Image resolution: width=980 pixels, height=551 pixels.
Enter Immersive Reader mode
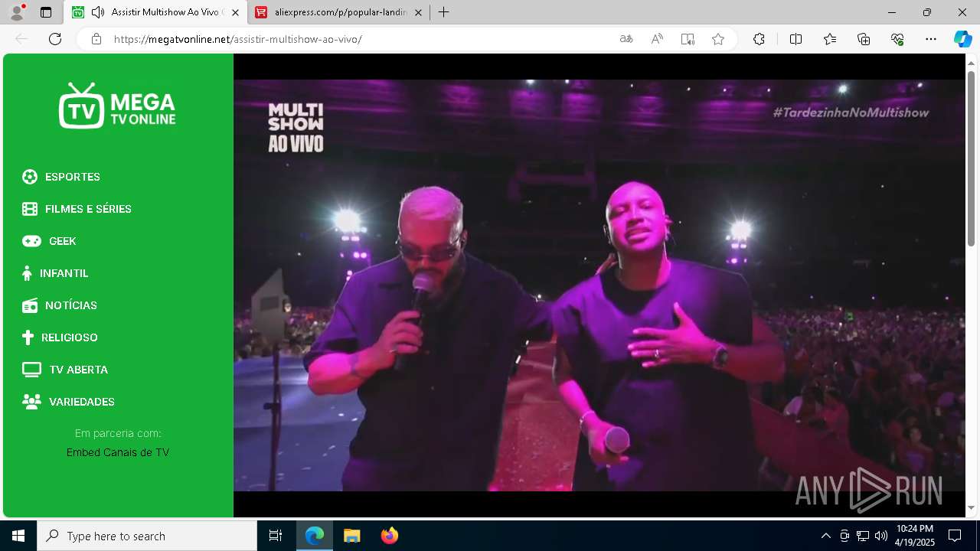point(688,39)
